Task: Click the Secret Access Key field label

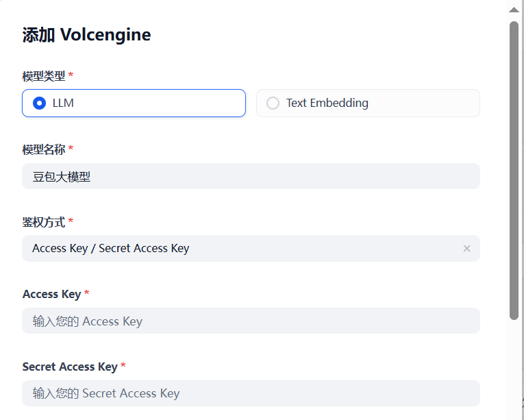Action: click(x=70, y=367)
